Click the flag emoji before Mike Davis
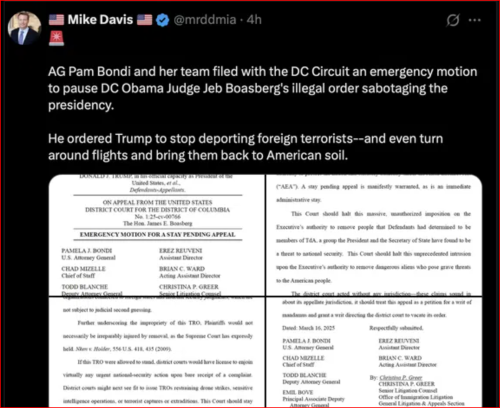Image resolution: width=500 pixels, height=408 pixels. 56,20
